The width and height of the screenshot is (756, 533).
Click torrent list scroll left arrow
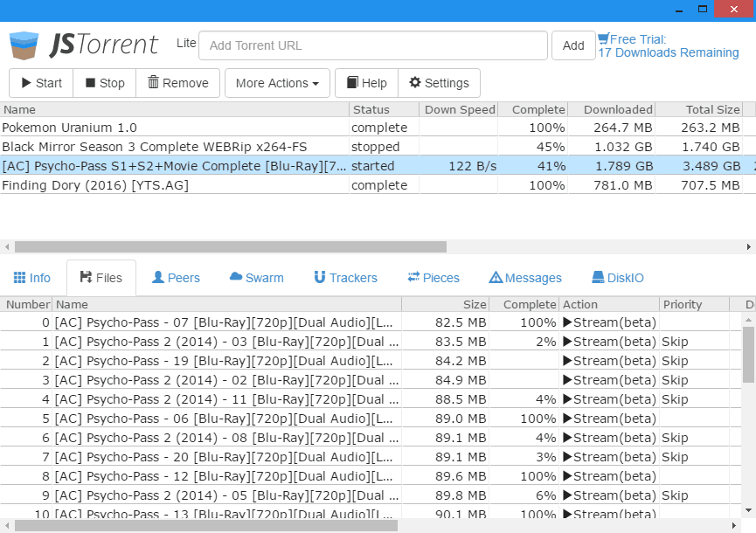coord(7,246)
